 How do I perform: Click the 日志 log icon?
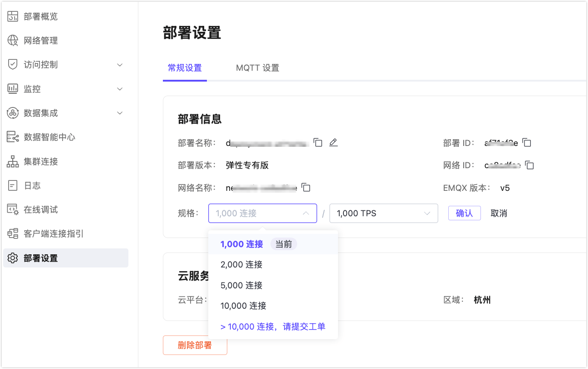[13, 185]
